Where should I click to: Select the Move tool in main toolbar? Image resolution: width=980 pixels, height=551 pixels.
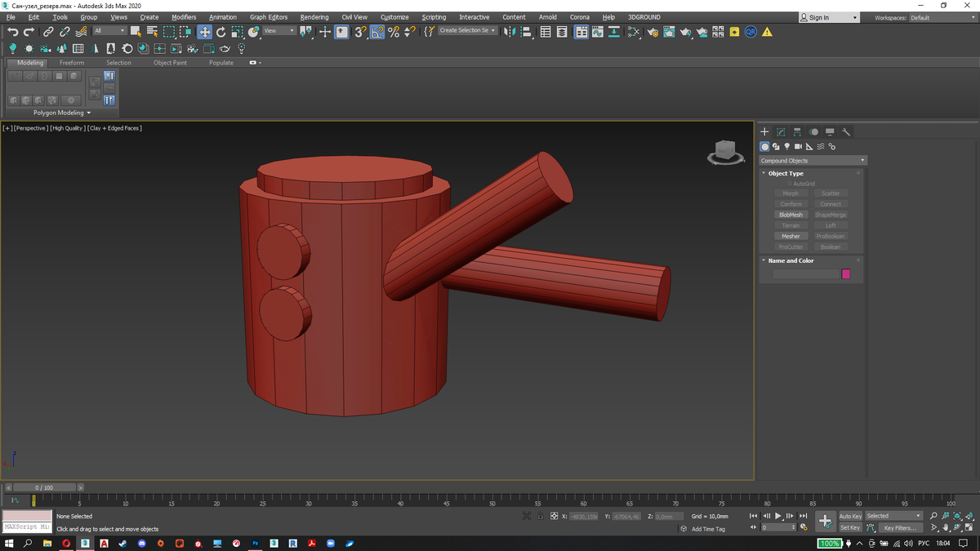[x=204, y=32]
